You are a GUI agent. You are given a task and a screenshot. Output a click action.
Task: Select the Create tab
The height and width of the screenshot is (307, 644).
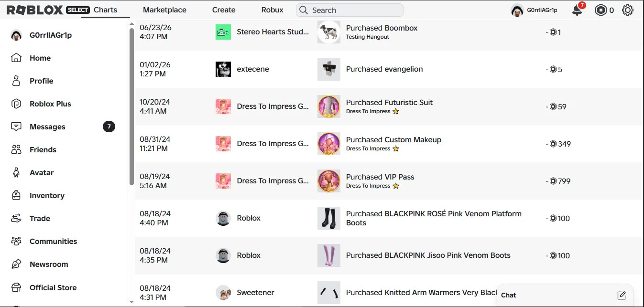[224, 10]
